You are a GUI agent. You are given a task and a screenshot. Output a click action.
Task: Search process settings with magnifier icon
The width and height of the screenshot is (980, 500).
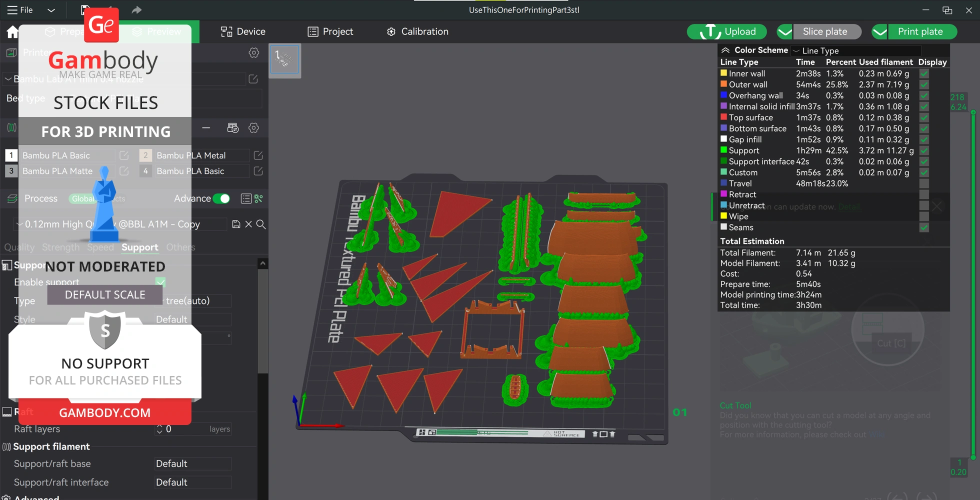point(261,224)
